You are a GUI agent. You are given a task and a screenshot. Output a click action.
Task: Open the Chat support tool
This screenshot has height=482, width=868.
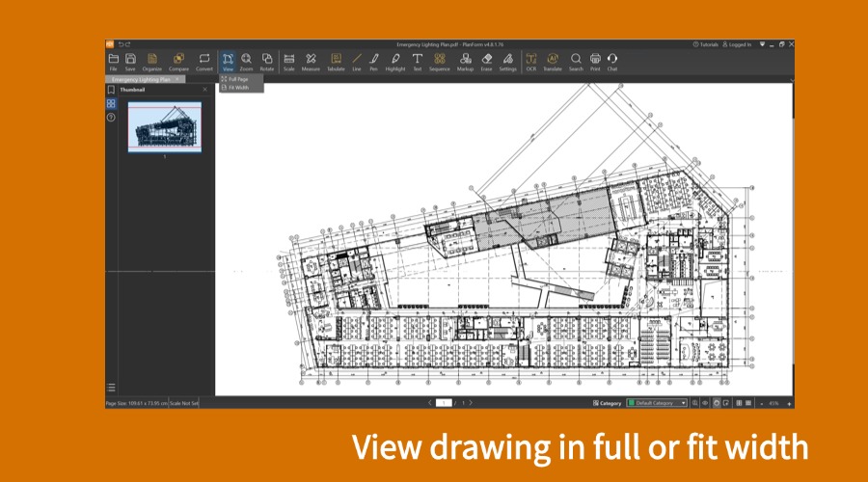pyautogui.click(x=612, y=62)
